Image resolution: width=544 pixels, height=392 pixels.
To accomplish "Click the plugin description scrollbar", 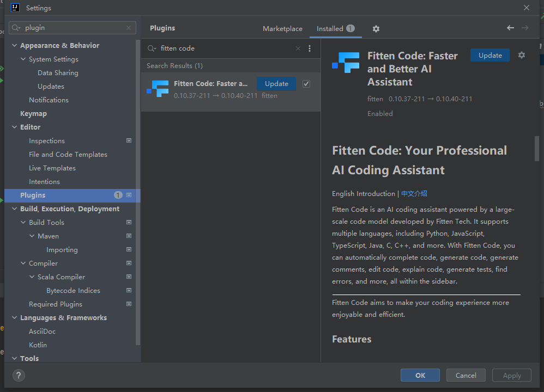I will pos(537,149).
